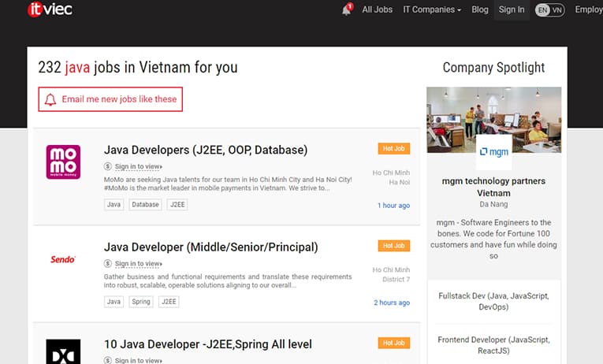Open Frontend Developer (JavaScript, ReactJS) job
The width and height of the screenshot is (603, 364).
pyautogui.click(x=493, y=345)
